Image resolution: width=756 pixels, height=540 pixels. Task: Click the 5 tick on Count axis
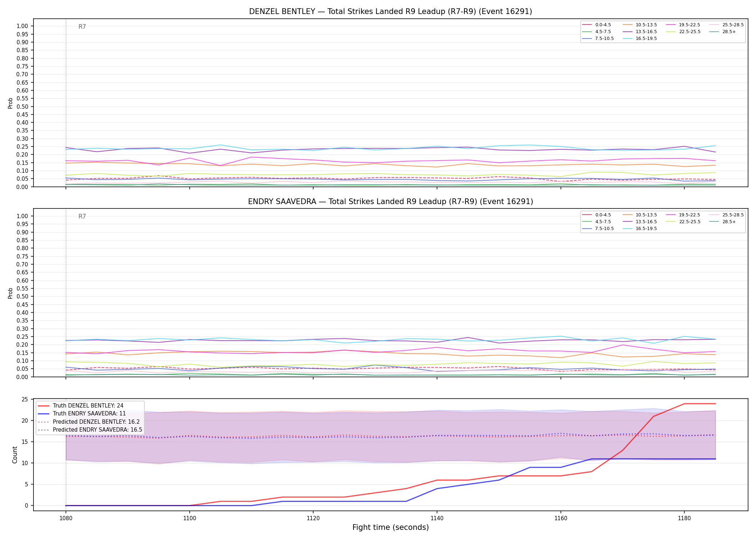click(x=26, y=485)
